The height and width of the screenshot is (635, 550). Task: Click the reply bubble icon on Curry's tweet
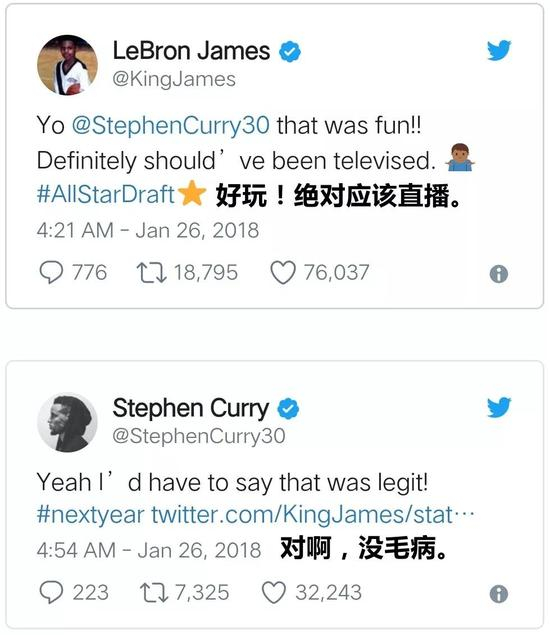tap(51, 592)
